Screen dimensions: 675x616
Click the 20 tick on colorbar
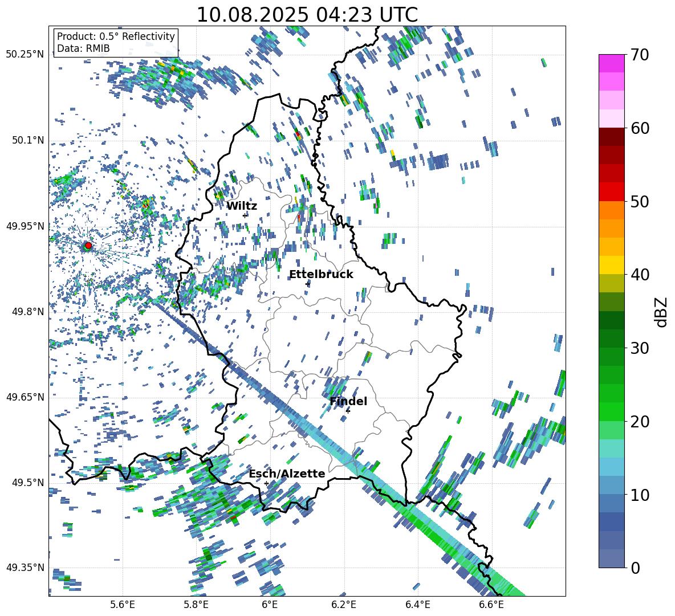[640, 421]
